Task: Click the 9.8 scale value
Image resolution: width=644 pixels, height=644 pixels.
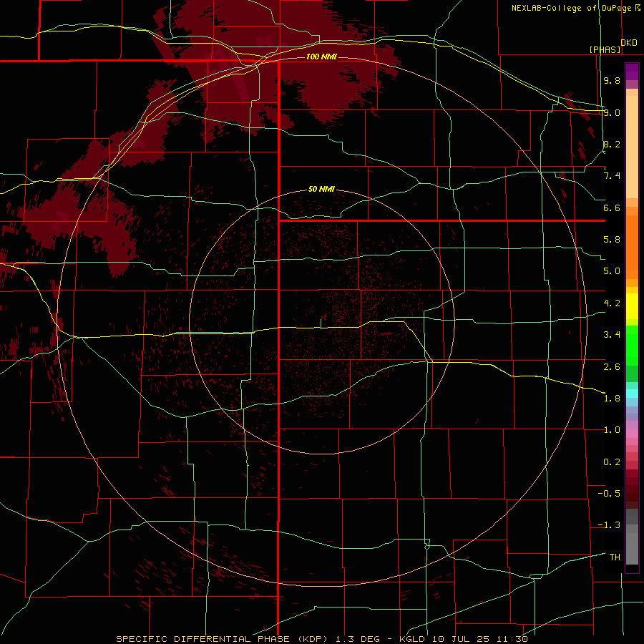Action: pyautogui.click(x=612, y=80)
